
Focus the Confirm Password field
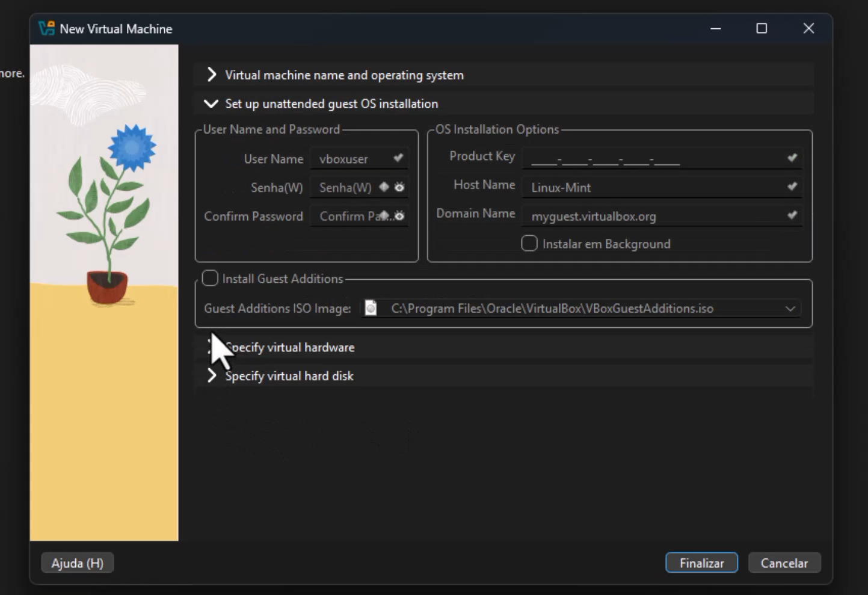pos(359,216)
